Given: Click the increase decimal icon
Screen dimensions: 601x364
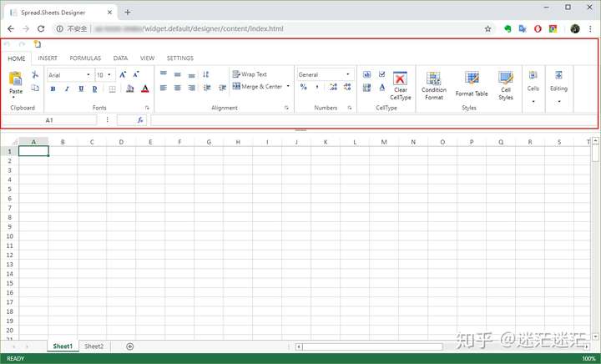Looking at the screenshot, I should [333, 87].
